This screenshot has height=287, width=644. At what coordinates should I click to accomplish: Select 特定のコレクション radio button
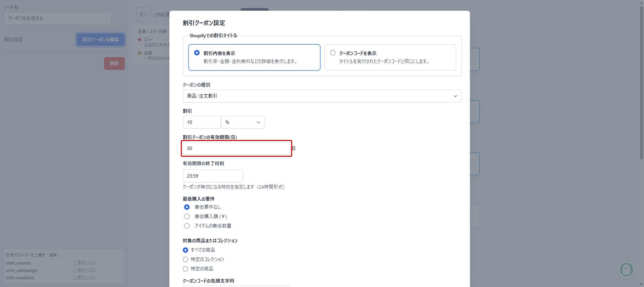[185, 259]
